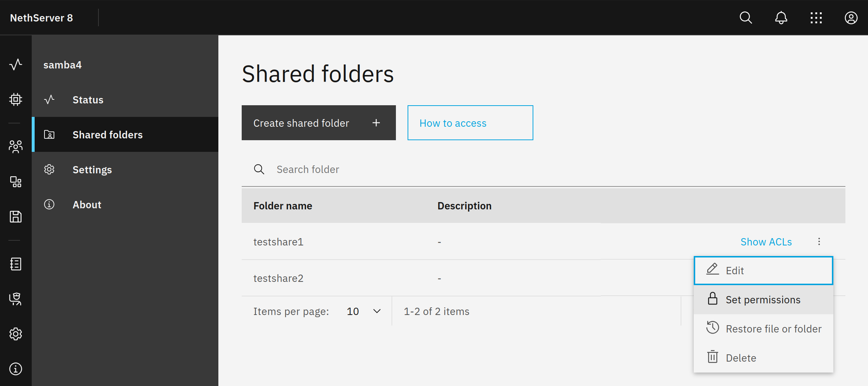Choose Edit from the context menu
The width and height of the screenshot is (868, 386).
pyautogui.click(x=763, y=271)
